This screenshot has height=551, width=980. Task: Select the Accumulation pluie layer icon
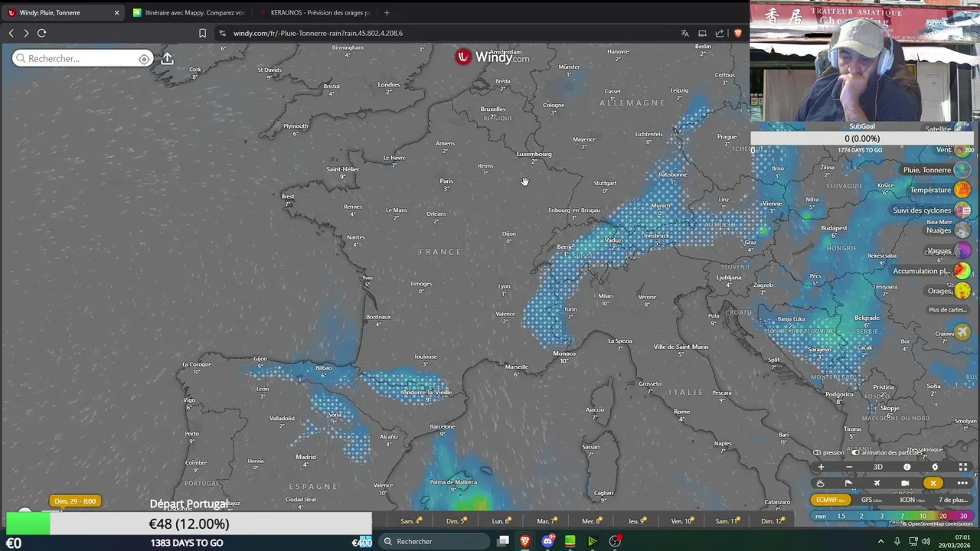point(962,271)
